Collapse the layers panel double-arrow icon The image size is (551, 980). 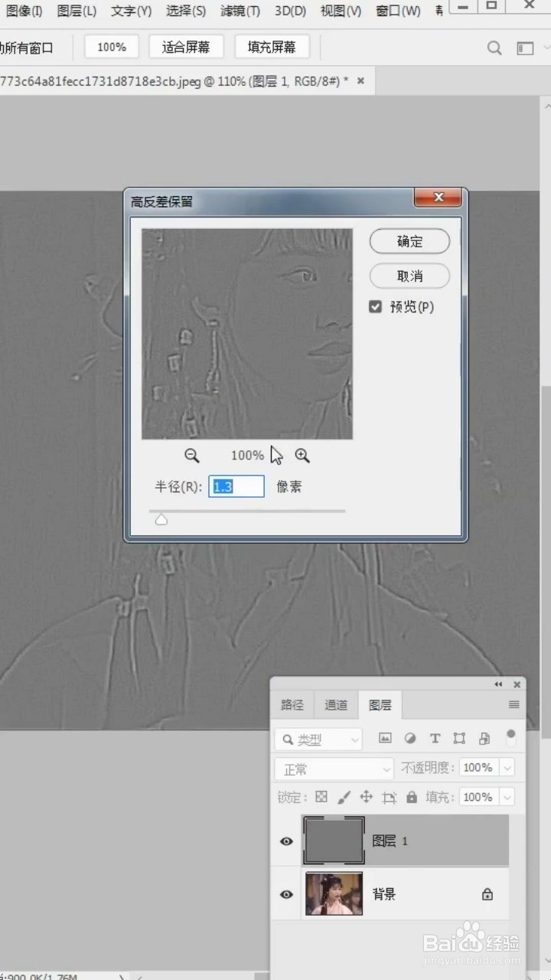[499, 684]
